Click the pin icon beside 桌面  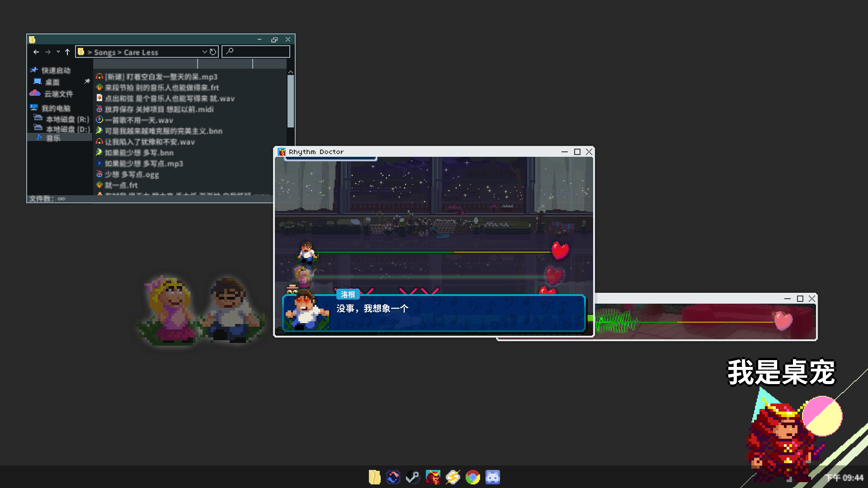click(x=87, y=81)
